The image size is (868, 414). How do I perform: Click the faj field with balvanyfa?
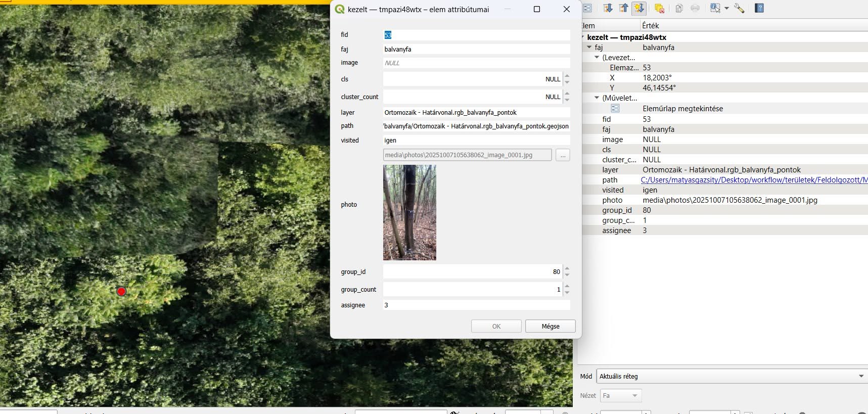477,49
